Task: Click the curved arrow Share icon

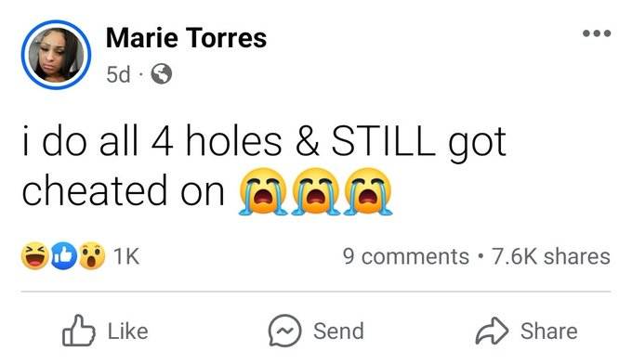Action: coord(492,331)
